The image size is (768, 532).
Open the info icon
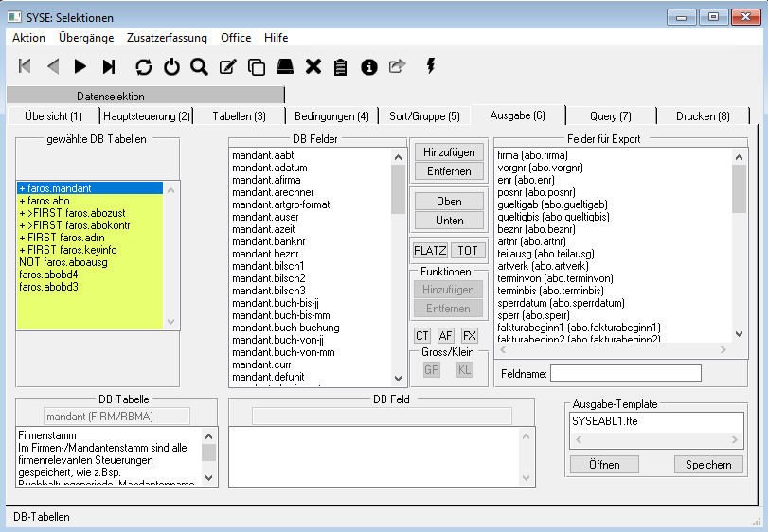click(368, 66)
